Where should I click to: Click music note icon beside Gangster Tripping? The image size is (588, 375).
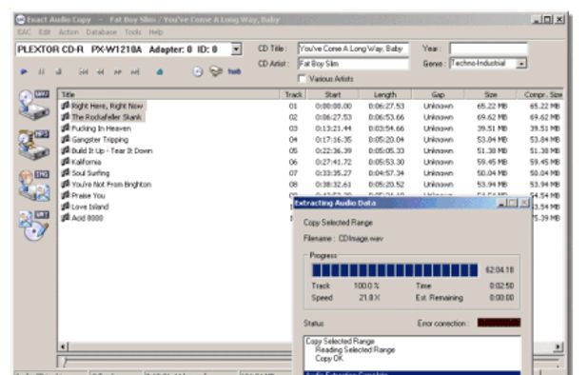tap(66, 139)
